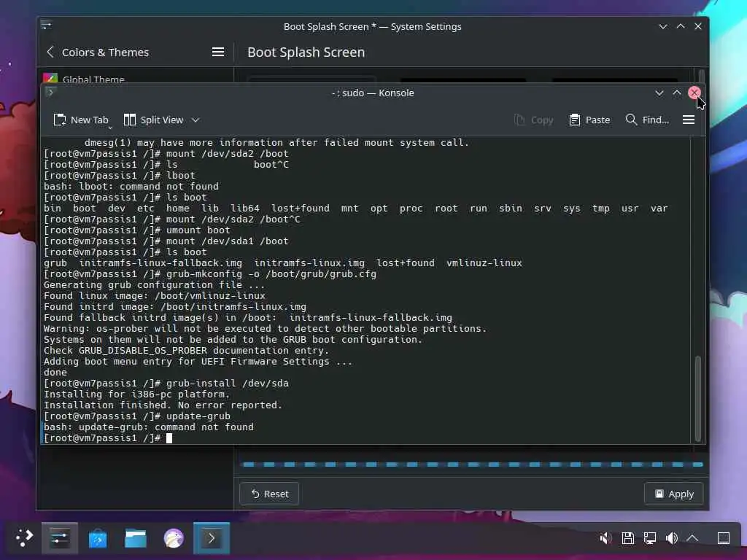Open the removable disk tray icon
747x560 pixels.
628,538
